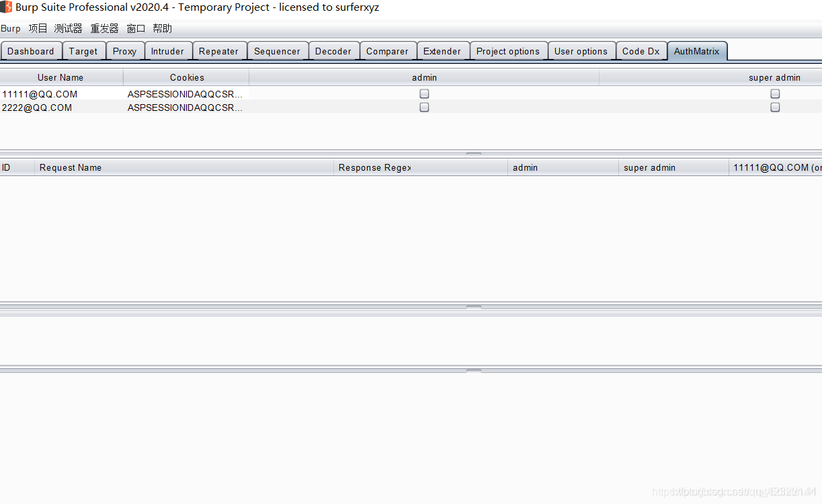Click the splitter grip below the users table
Image resolution: width=822 pixels, height=504 pixels.
tap(474, 154)
